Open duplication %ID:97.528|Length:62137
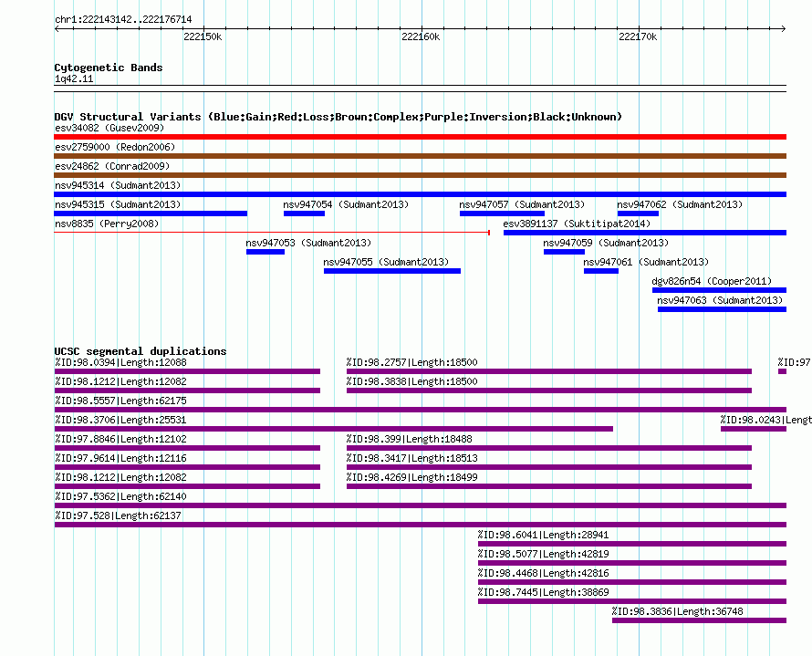This screenshot has width=812, height=656. 420,525
